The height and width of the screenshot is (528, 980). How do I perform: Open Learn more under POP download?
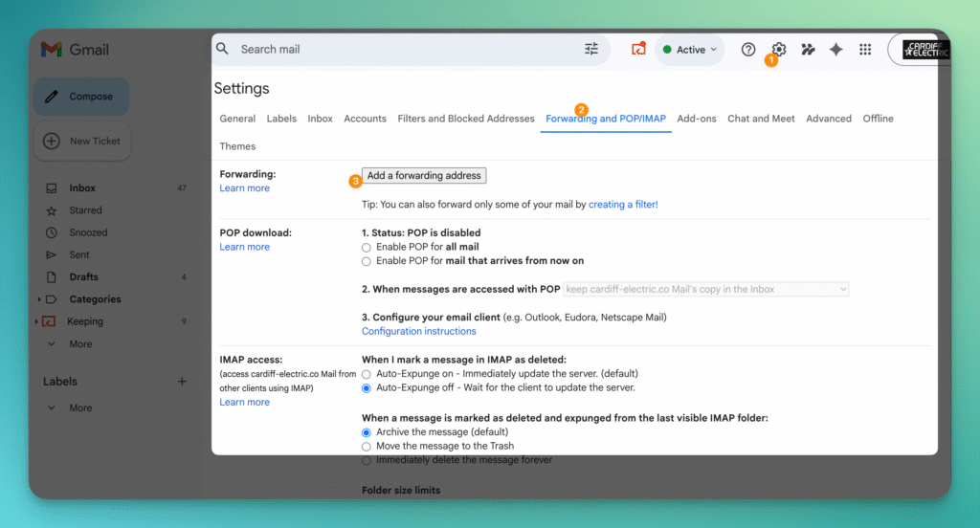pos(244,247)
